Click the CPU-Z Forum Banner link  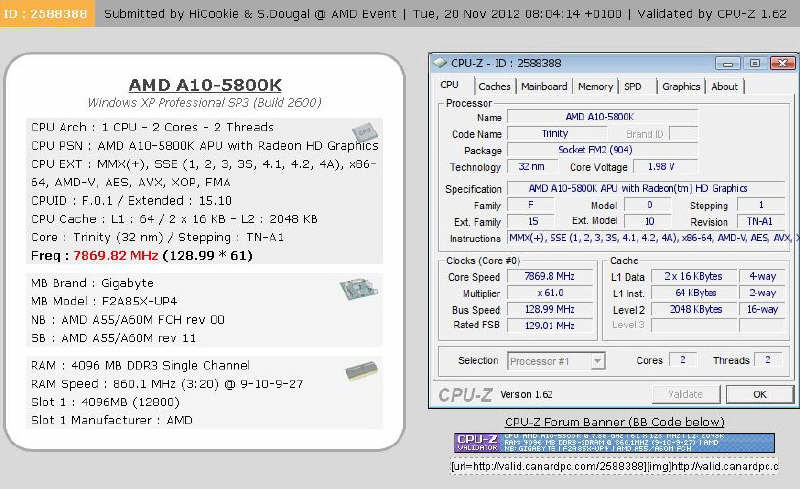click(x=614, y=422)
